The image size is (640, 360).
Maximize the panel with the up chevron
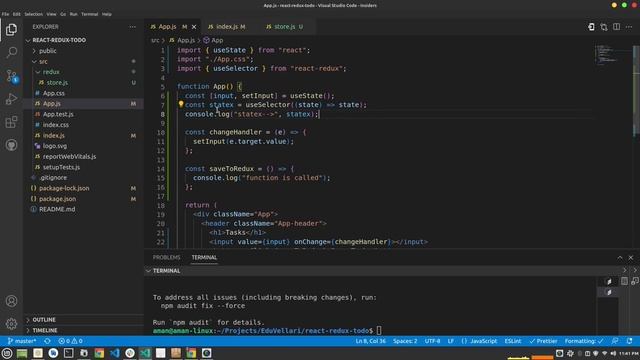pyautogui.click(x=620, y=258)
